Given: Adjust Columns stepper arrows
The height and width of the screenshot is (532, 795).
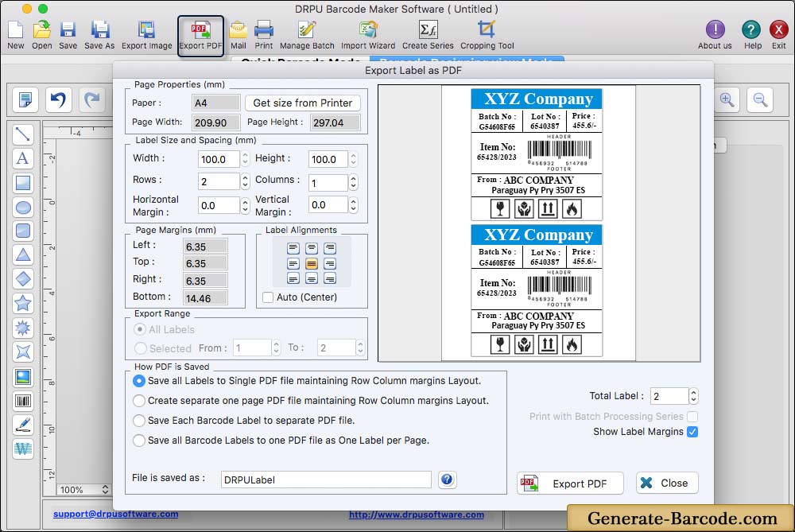Looking at the screenshot, I should (354, 182).
